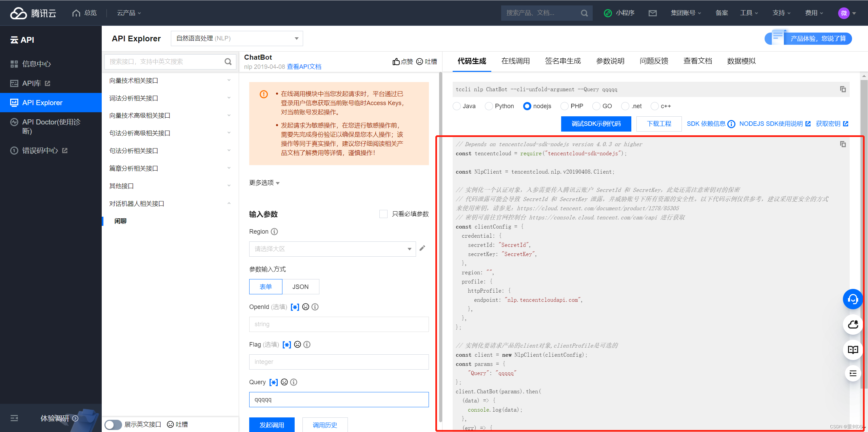Screen dimensions: 868x432
Task: Copy the nodejs sample code
Action: click(843, 144)
